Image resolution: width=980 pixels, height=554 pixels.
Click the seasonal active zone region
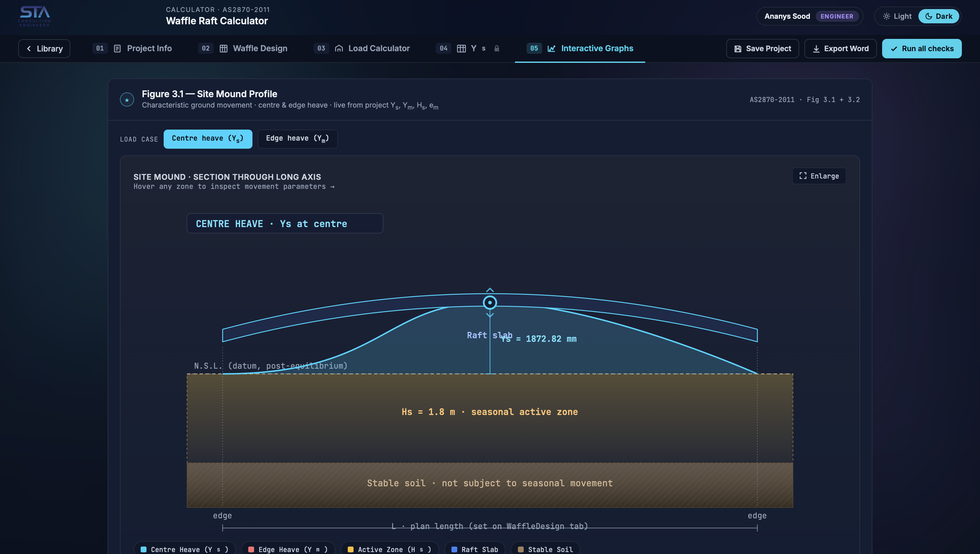coord(490,419)
